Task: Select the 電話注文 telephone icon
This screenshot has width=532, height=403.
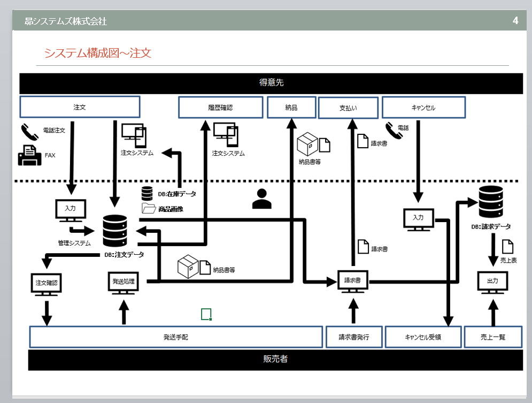Action: tap(30, 131)
